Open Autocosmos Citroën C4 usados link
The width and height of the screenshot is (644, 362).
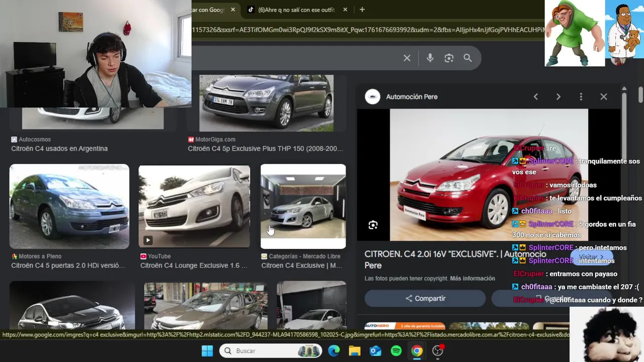click(x=59, y=149)
